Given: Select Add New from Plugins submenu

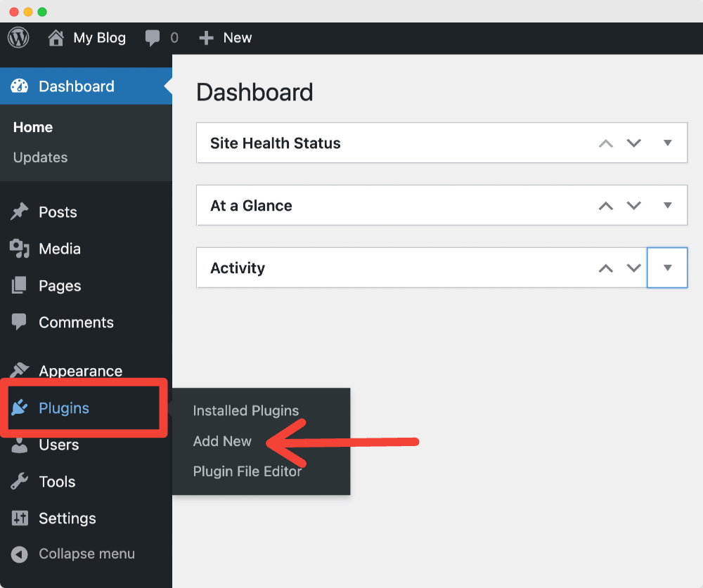Looking at the screenshot, I should click(222, 441).
